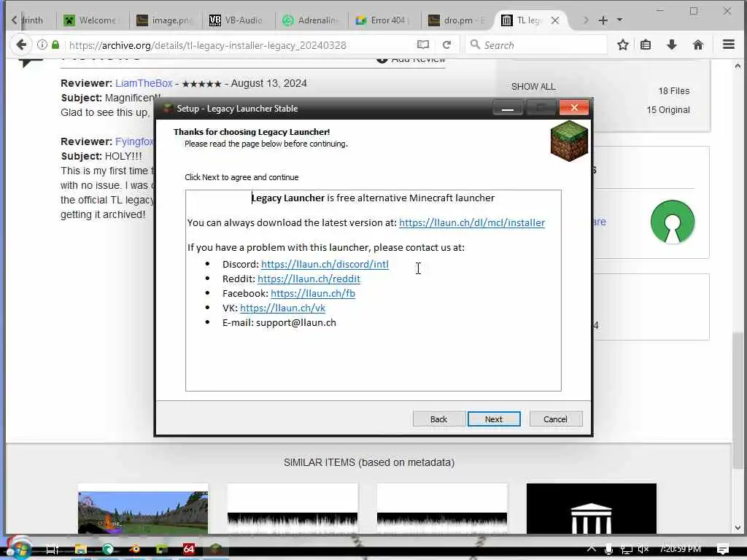Viewport: 747px width, 560px height.
Task: Click the microphone tray icon
Action: point(608,549)
